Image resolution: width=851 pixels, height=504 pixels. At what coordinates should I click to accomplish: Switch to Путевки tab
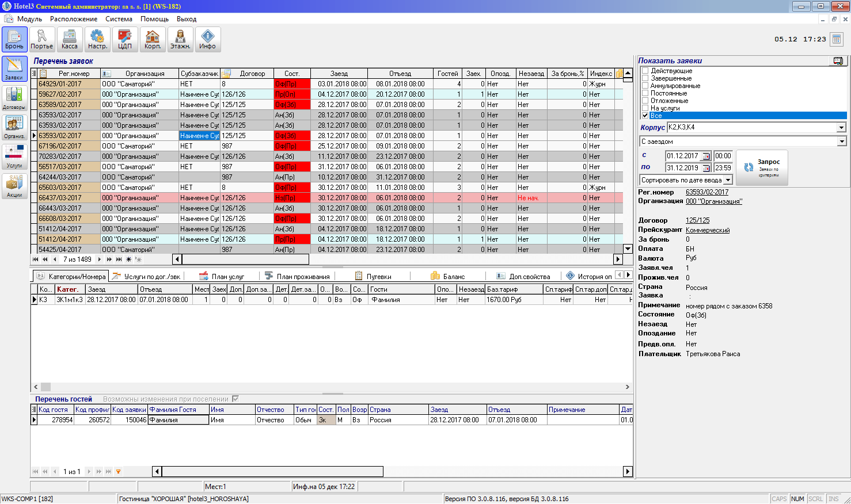point(373,276)
